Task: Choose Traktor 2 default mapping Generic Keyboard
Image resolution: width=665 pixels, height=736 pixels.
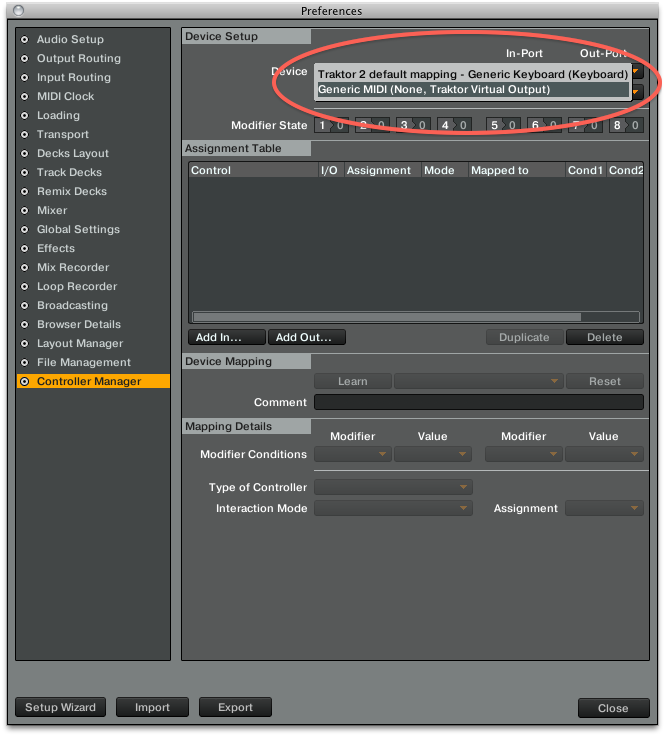Action: [x=473, y=74]
